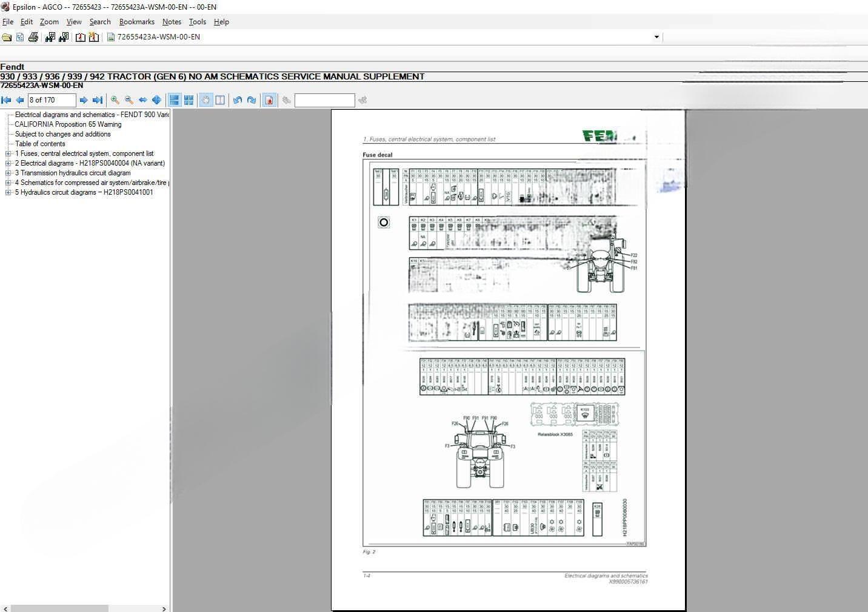Screen dimensions: 868x612
Task: Expand '3 Transmission hydraulics circuit diagram' node
Action: click(8, 173)
